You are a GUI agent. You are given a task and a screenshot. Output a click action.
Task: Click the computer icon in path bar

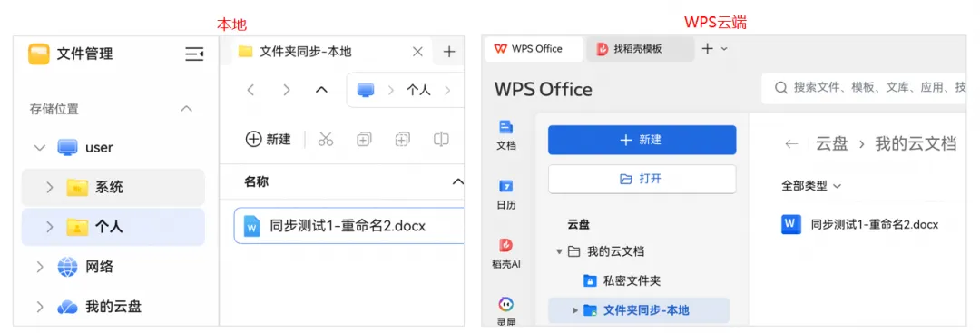tap(366, 90)
